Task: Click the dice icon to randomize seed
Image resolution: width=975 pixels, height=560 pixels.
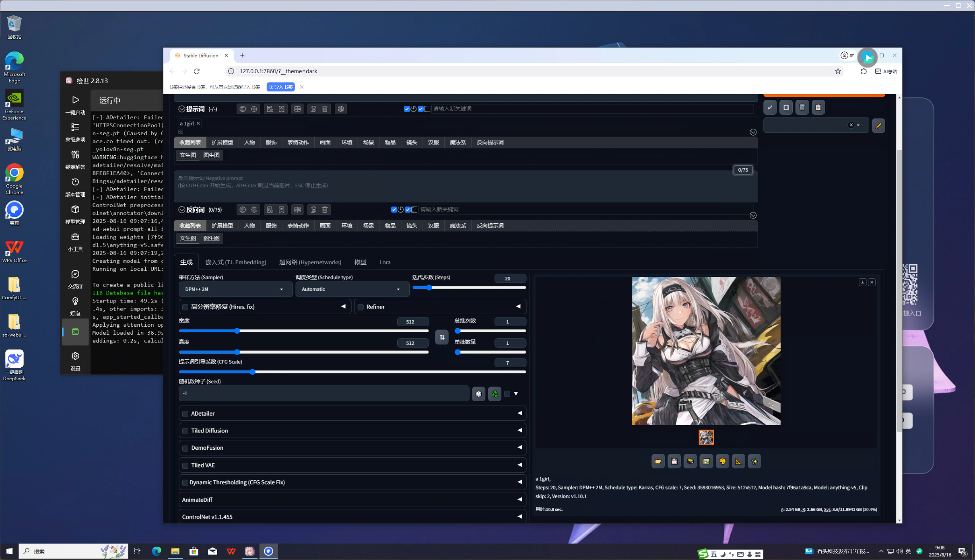Action: click(x=478, y=394)
